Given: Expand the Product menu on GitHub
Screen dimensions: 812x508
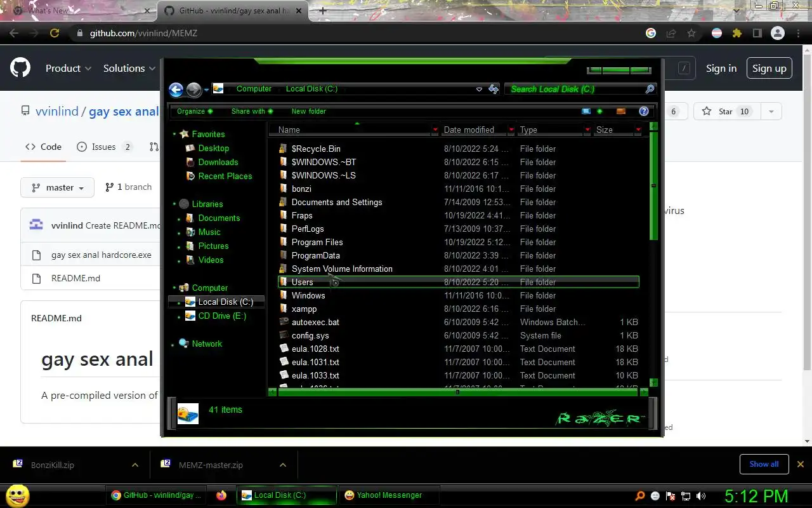Looking at the screenshot, I should click(69, 68).
